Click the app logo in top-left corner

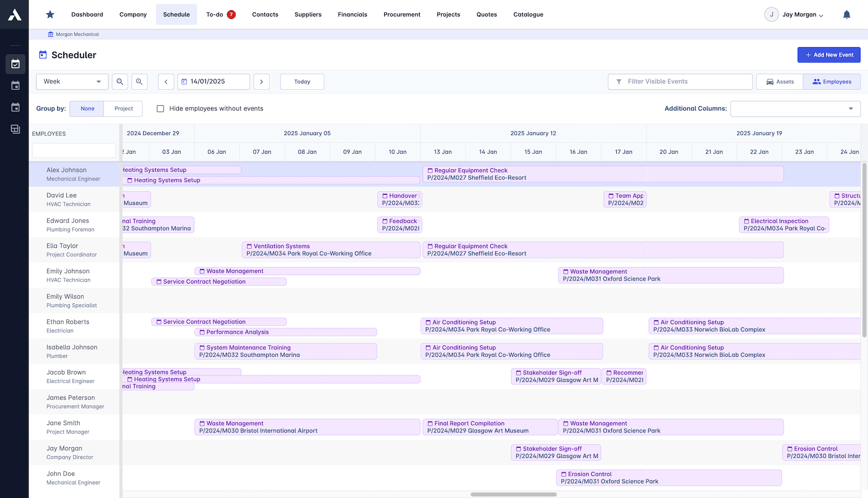pyautogui.click(x=14, y=14)
